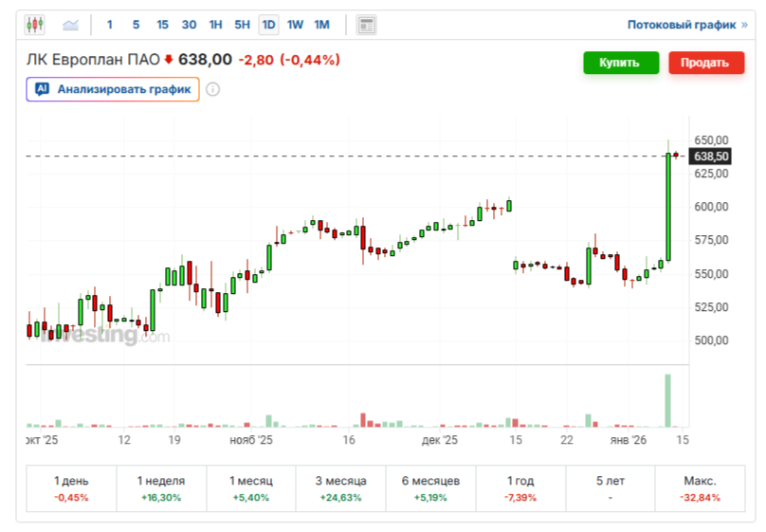Switch to the 1H timeframe

click(215, 25)
